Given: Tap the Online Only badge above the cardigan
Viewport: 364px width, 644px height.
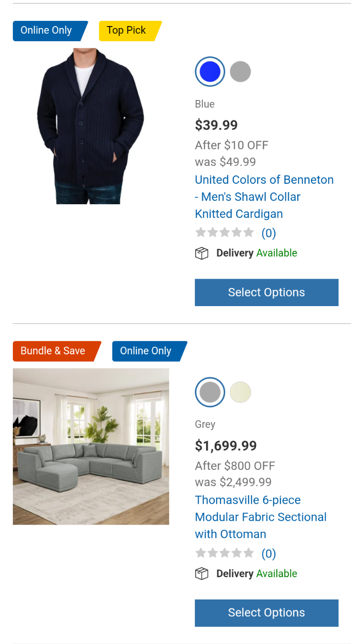Looking at the screenshot, I should pyautogui.click(x=47, y=31).
